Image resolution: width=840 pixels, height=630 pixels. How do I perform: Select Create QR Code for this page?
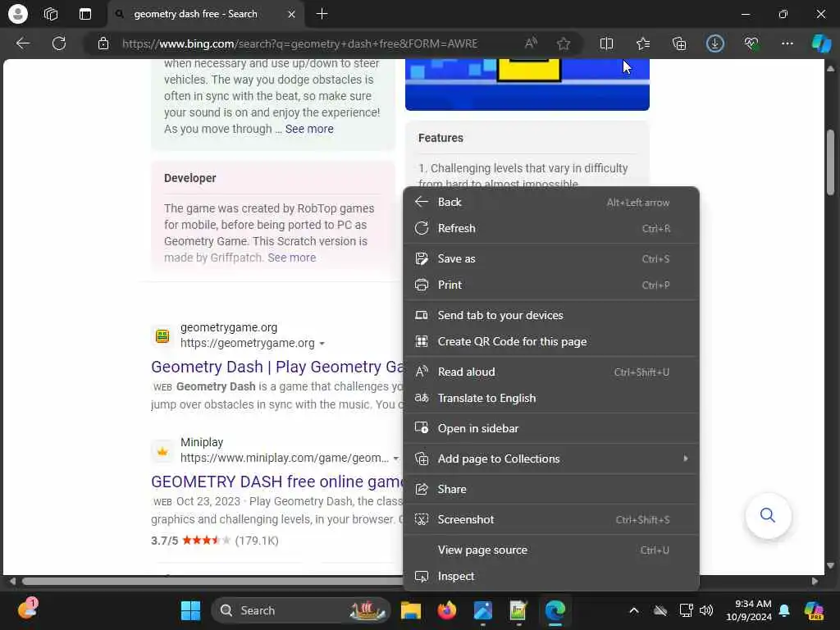pos(550,342)
